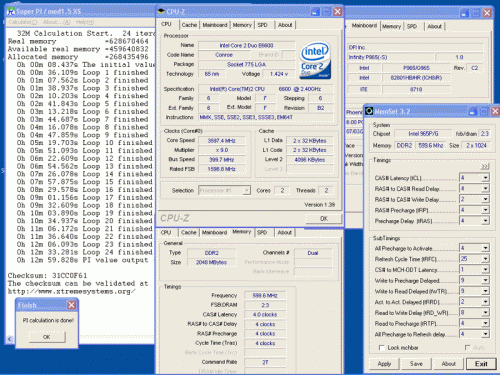Click the MemSet 3.2 title bar icon
The height and width of the screenshot is (375, 500).
tap(369, 111)
